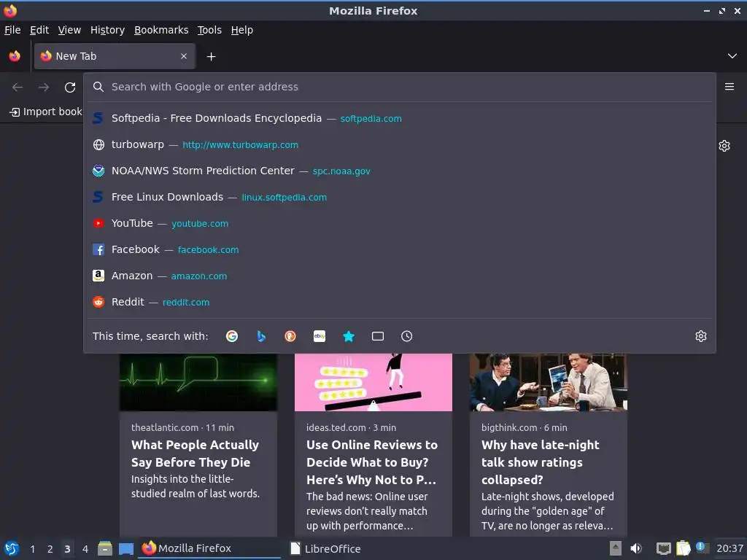The height and width of the screenshot is (560, 747).
Task: Close the New Tab tab
Action: point(184,56)
